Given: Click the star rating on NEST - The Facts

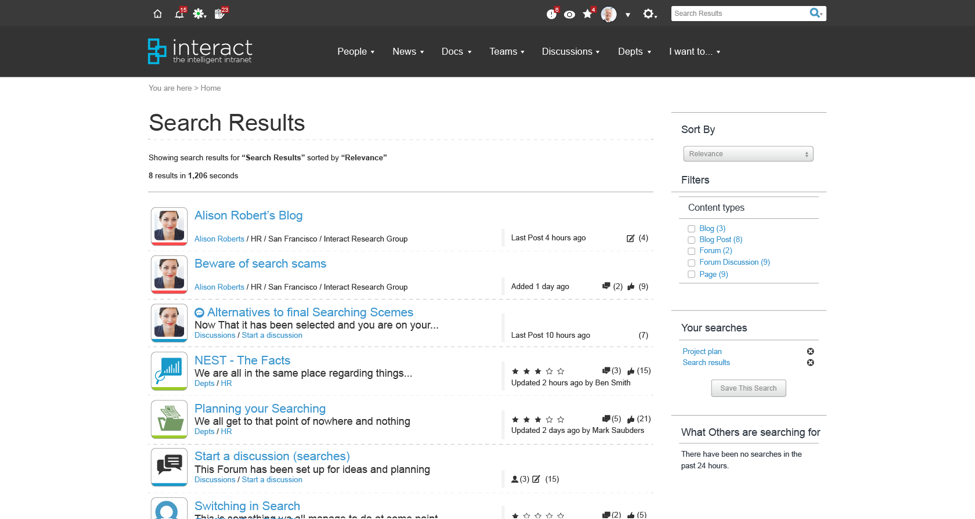Looking at the screenshot, I should 538,371.
